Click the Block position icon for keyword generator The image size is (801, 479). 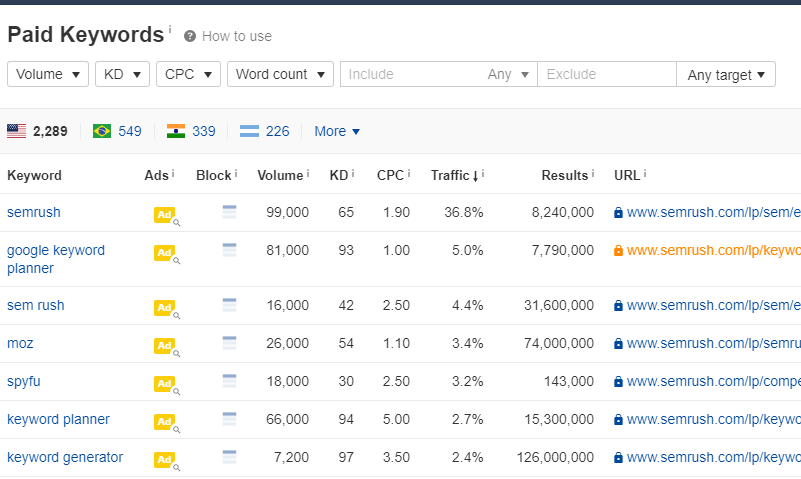(229, 457)
